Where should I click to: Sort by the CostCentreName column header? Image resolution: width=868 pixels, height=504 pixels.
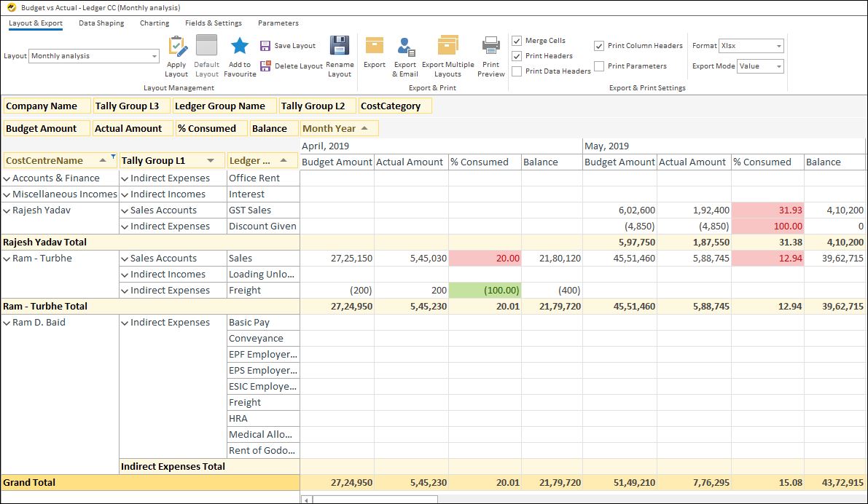click(44, 160)
